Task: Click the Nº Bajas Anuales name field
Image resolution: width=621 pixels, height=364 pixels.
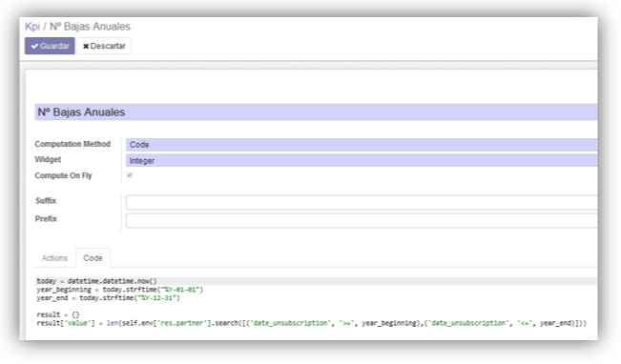Action: pyautogui.click(x=316, y=112)
